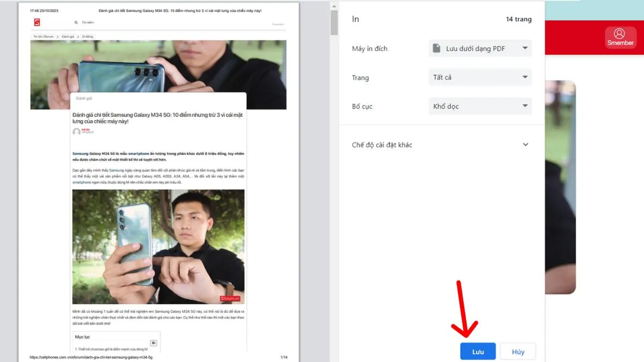Image resolution: width=644 pixels, height=362 pixels.
Task: Click the 'Bố cục' label
Action: [362, 106]
